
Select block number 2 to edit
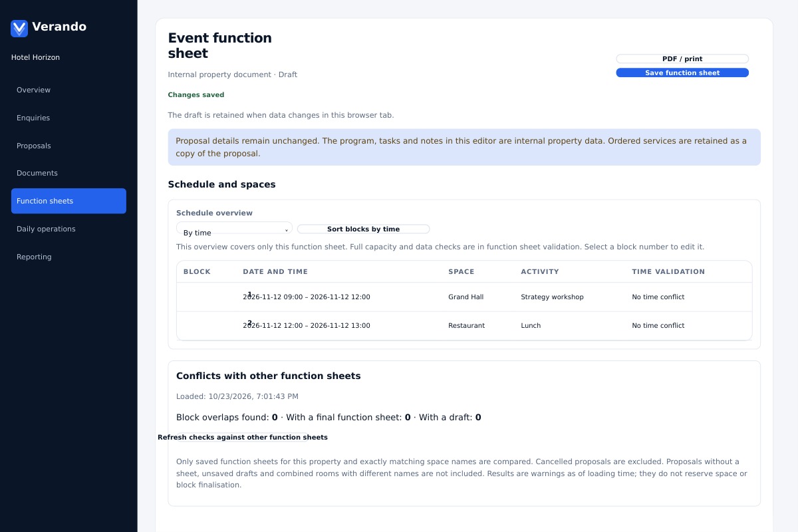pyautogui.click(x=249, y=323)
